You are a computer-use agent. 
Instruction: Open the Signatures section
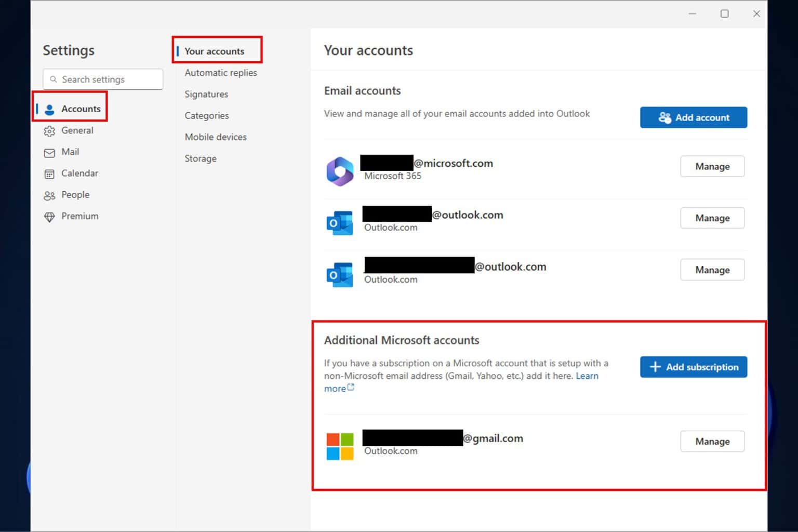pyautogui.click(x=206, y=94)
